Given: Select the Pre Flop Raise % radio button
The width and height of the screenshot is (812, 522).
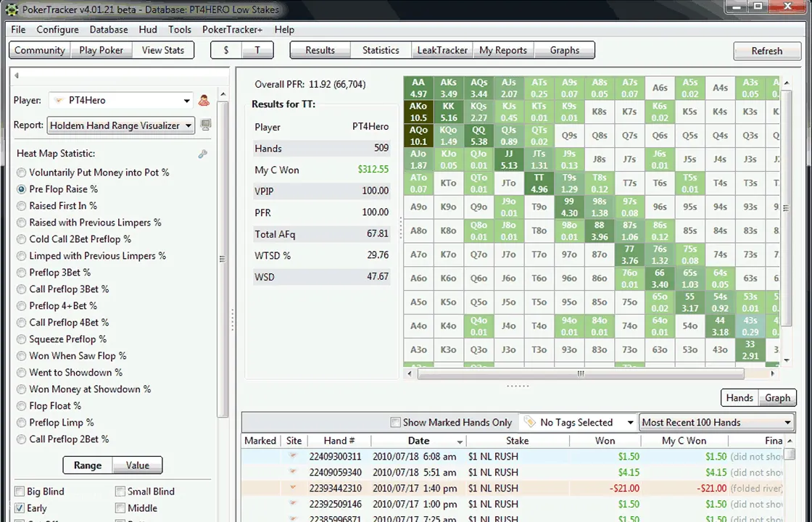Looking at the screenshot, I should (x=21, y=189).
